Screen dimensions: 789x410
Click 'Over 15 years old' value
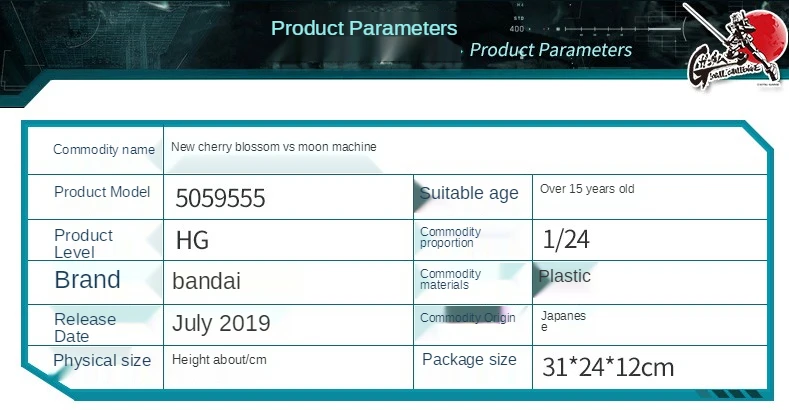coord(587,189)
